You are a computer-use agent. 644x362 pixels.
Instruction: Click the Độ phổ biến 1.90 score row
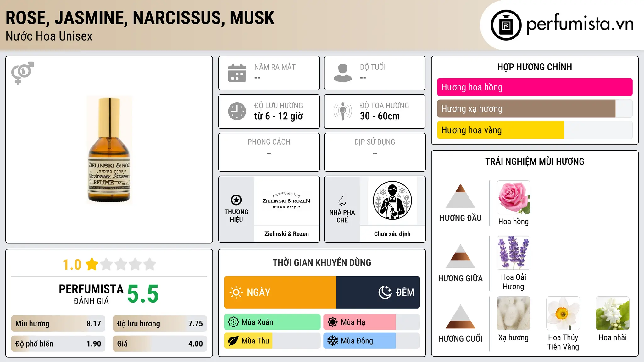58,343
